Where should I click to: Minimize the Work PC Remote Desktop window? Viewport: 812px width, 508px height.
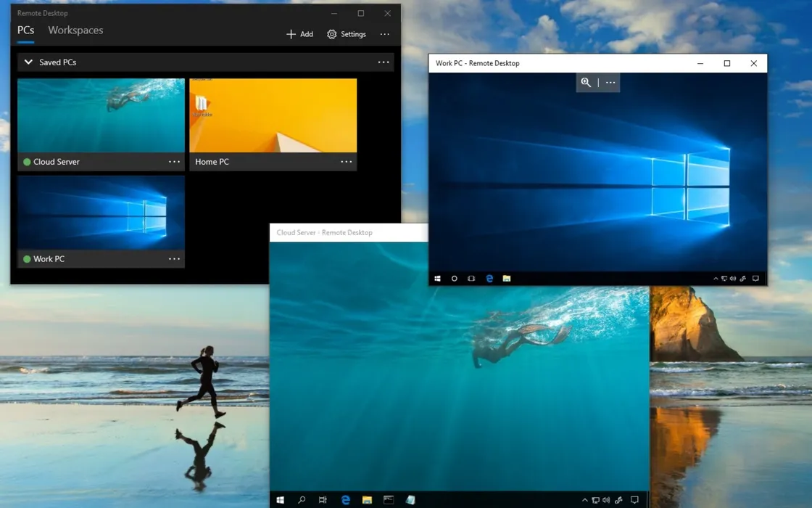coord(700,63)
